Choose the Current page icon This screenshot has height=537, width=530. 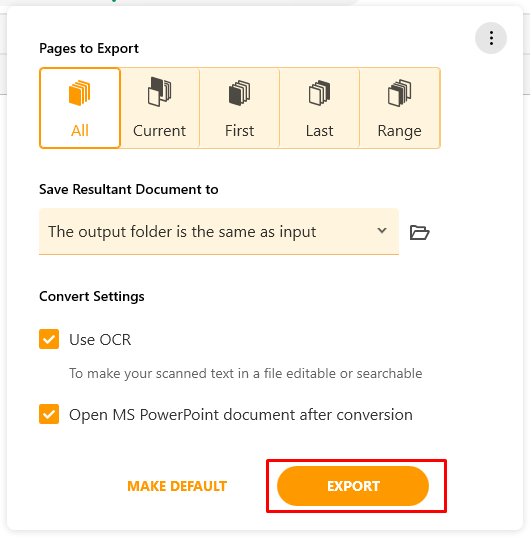pyautogui.click(x=160, y=92)
